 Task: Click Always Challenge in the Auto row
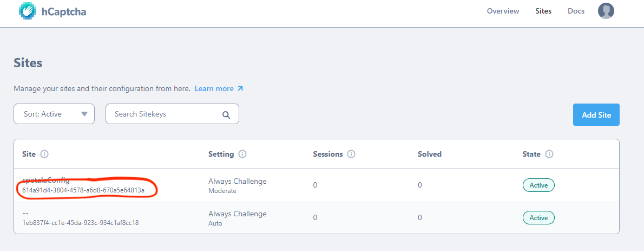(238, 214)
